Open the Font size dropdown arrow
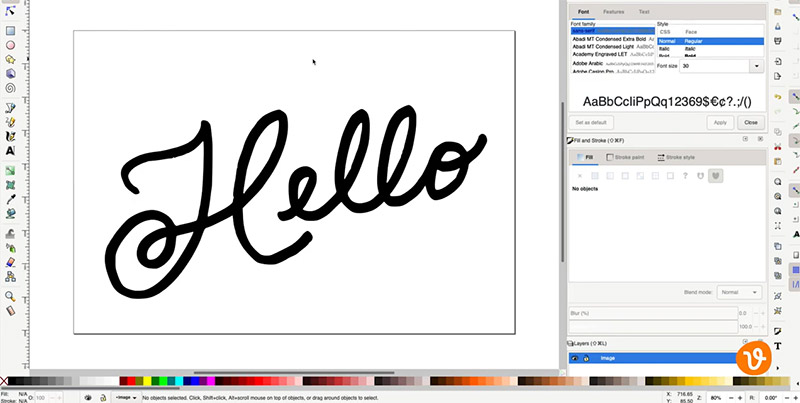800x403 pixels. coord(756,66)
